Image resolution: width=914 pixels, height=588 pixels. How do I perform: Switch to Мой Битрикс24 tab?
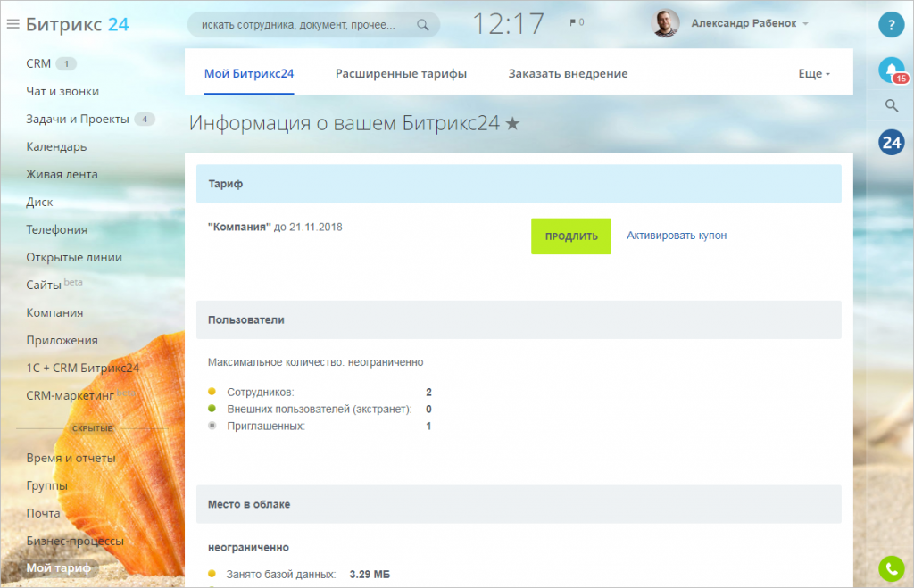click(x=249, y=73)
